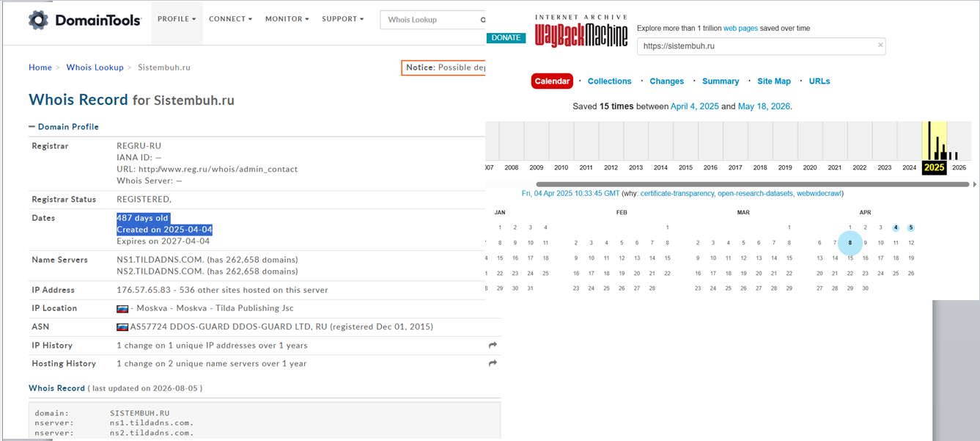Open the Fri, 04 Apr 2025 snapshot timestamp

click(x=570, y=194)
